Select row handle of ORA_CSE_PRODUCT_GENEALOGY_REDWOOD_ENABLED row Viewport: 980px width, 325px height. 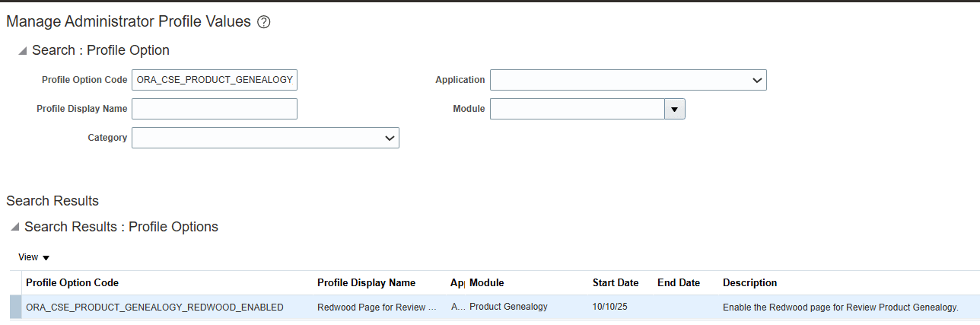[x=15, y=307]
